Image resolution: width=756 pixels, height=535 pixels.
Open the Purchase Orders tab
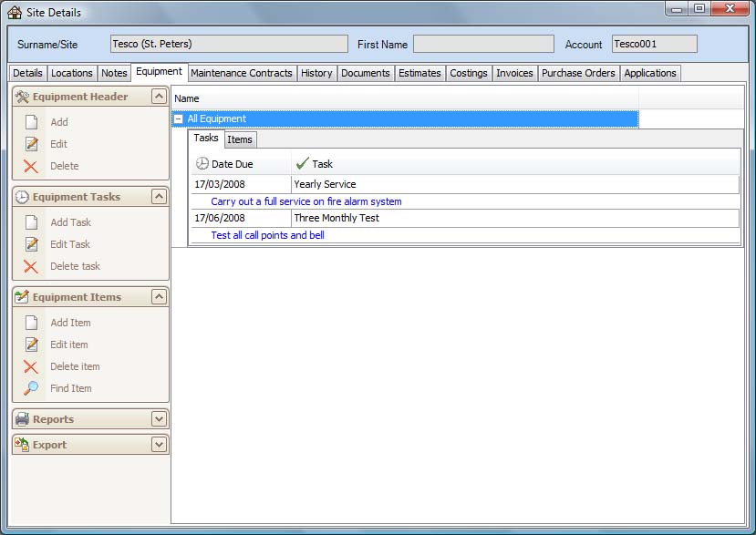(x=578, y=73)
